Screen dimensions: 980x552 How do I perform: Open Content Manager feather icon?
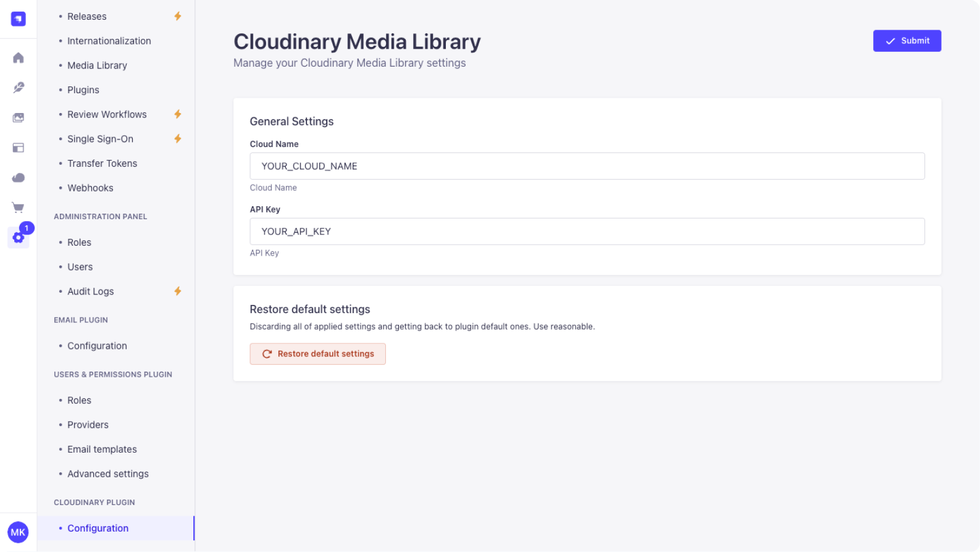coord(19,88)
